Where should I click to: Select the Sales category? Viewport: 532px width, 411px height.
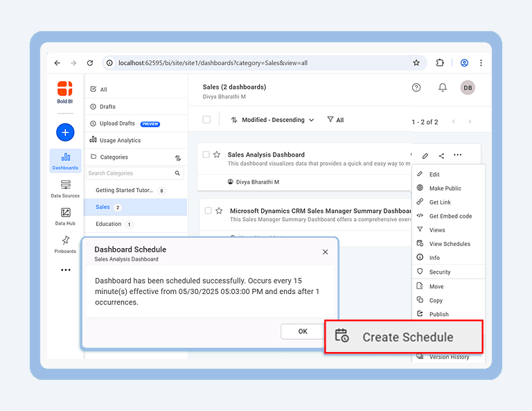coord(136,207)
